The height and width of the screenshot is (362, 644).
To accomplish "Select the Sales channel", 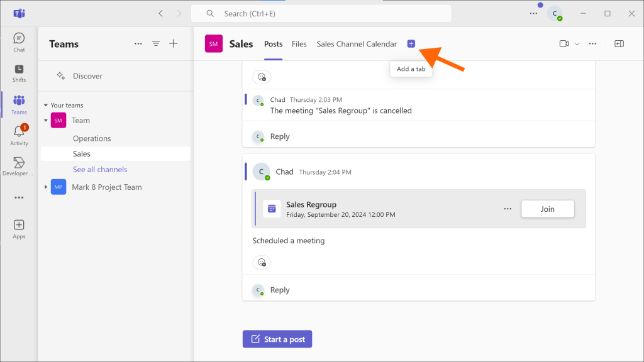I will click(x=116, y=153).
